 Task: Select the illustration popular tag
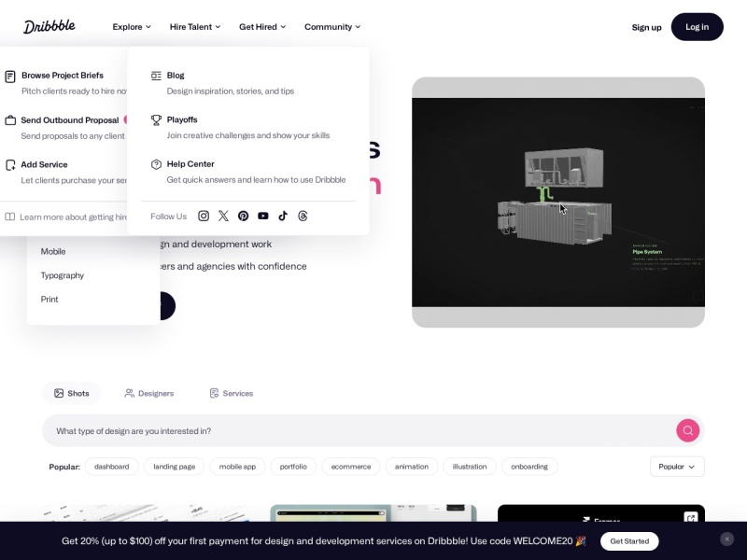470,467
